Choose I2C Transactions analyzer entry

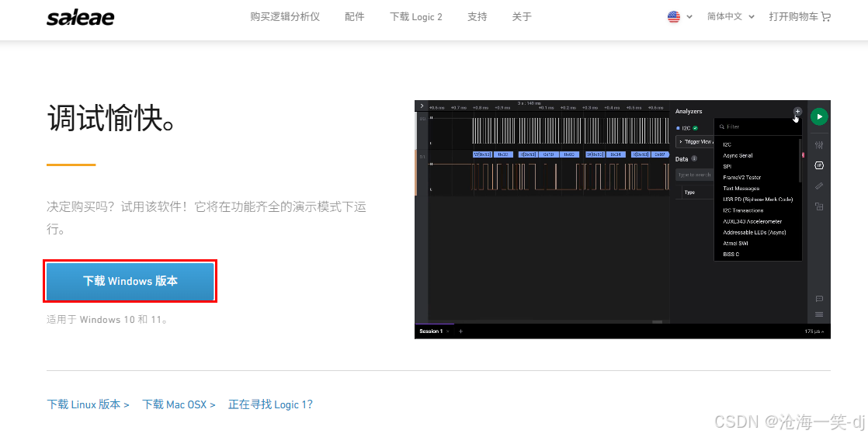(743, 210)
